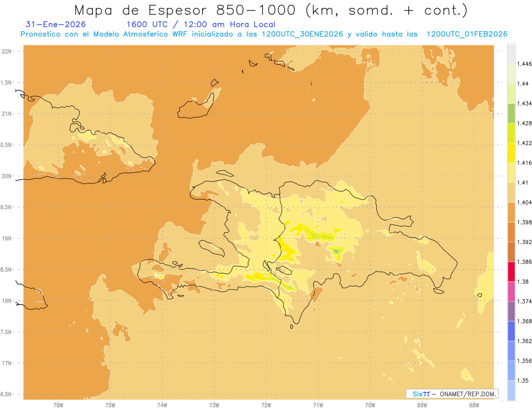The image size is (532, 411).
Task: Click the '1.434' colorbar value
Action: coord(524,103)
